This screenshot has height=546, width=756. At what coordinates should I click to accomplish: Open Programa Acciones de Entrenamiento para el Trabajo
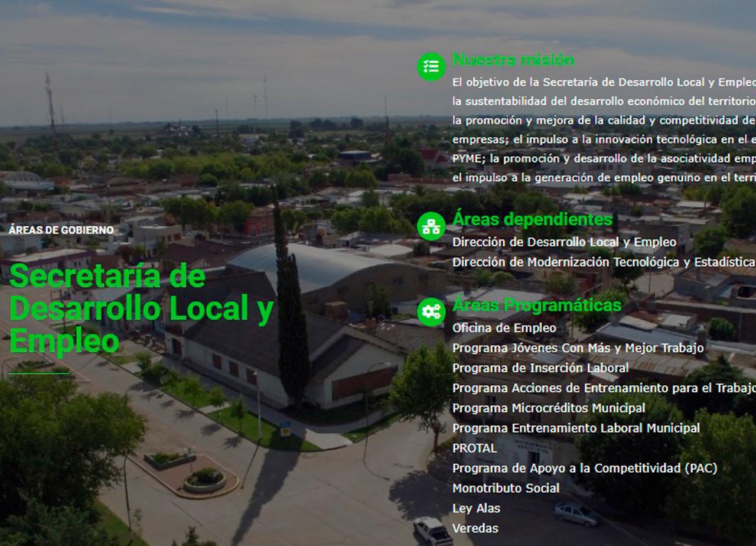603,388
